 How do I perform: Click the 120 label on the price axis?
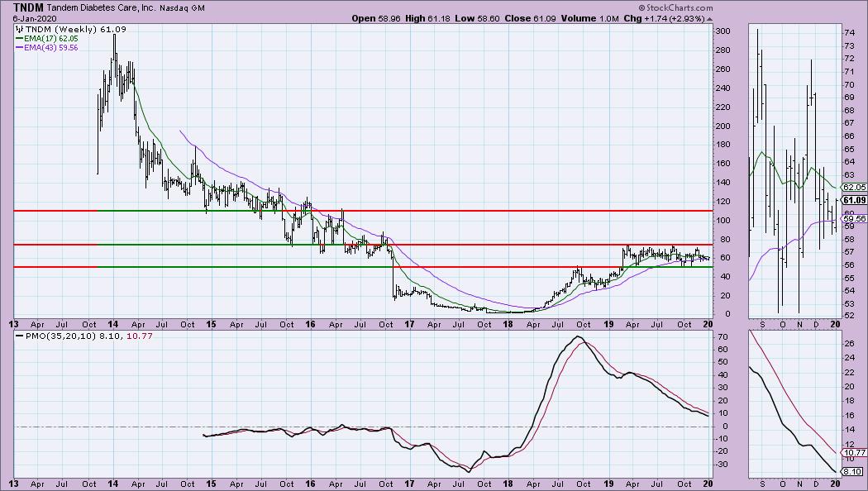click(722, 201)
